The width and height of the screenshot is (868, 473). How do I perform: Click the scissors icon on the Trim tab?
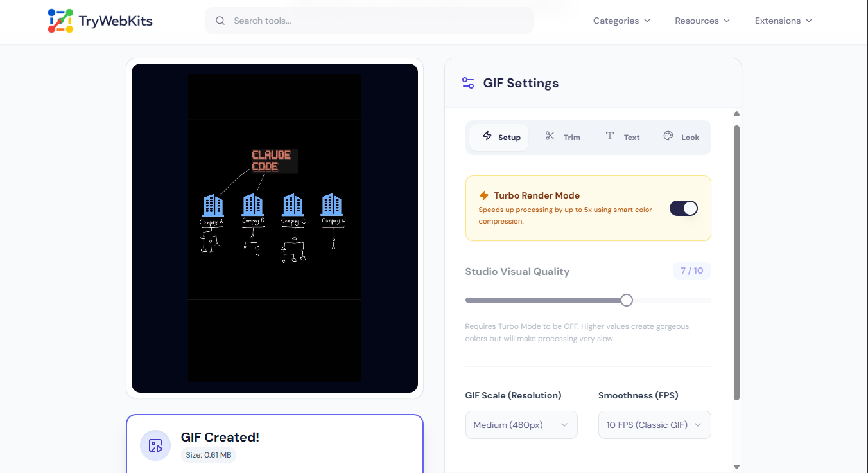pos(550,136)
